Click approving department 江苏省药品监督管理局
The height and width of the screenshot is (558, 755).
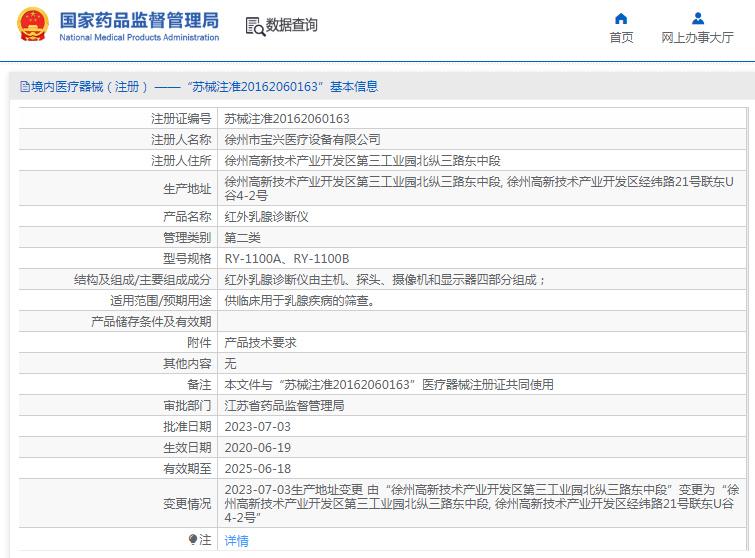(284, 406)
